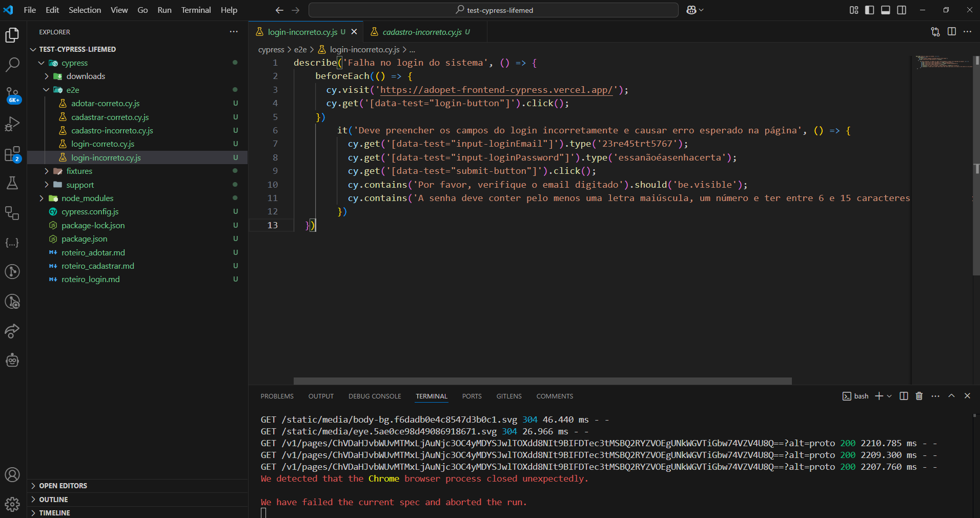The height and width of the screenshot is (518, 980).
Task: Expand the node_modules folder
Action: [87, 198]
